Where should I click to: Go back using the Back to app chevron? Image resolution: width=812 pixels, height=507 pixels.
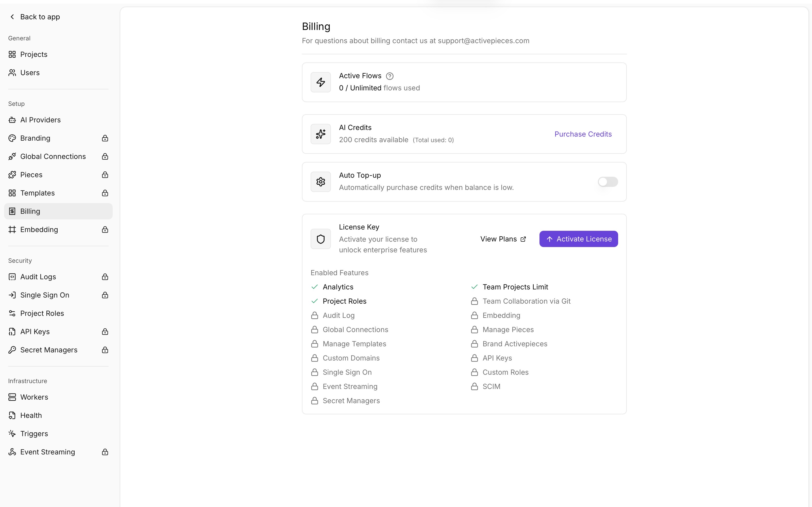(12, 17)
